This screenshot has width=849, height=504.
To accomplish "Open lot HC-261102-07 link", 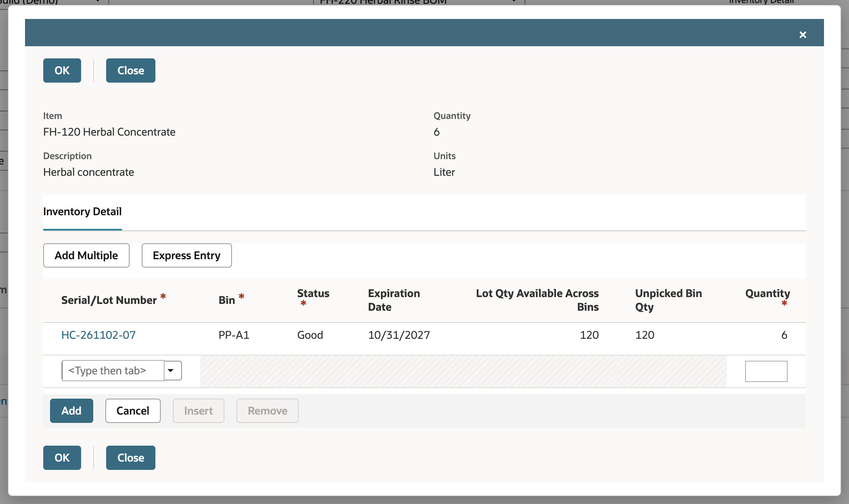I will pos(99,335).
